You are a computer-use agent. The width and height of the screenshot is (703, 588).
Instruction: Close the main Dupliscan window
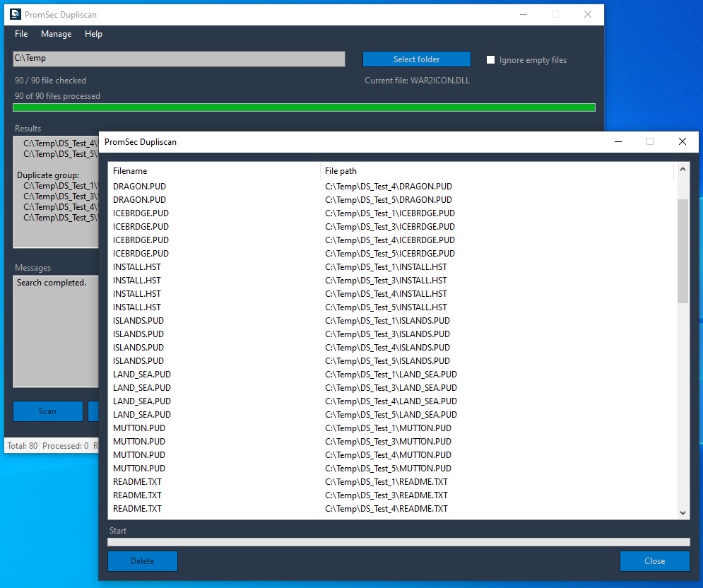click(587, 14)
